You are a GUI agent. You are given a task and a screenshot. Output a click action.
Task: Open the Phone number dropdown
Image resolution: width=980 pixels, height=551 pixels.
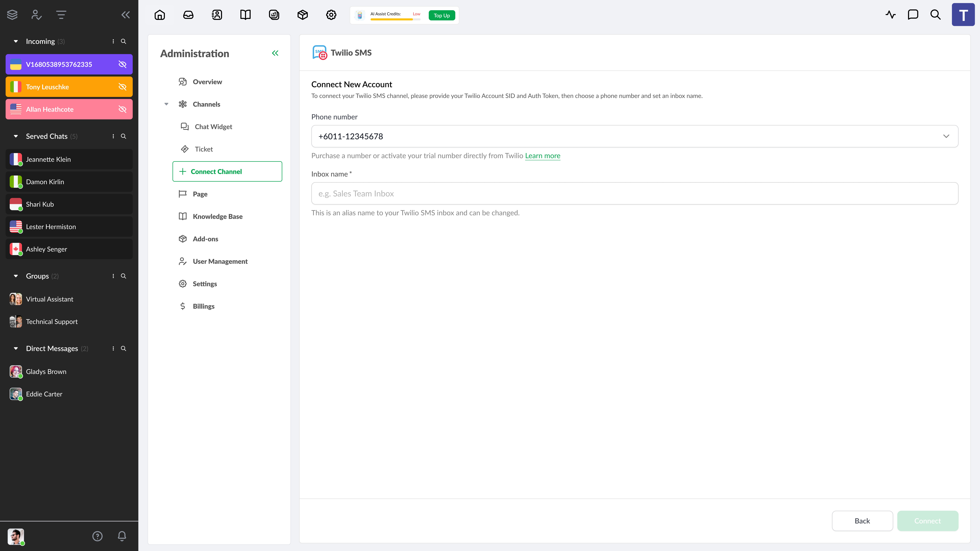click(x=635, y=136)
